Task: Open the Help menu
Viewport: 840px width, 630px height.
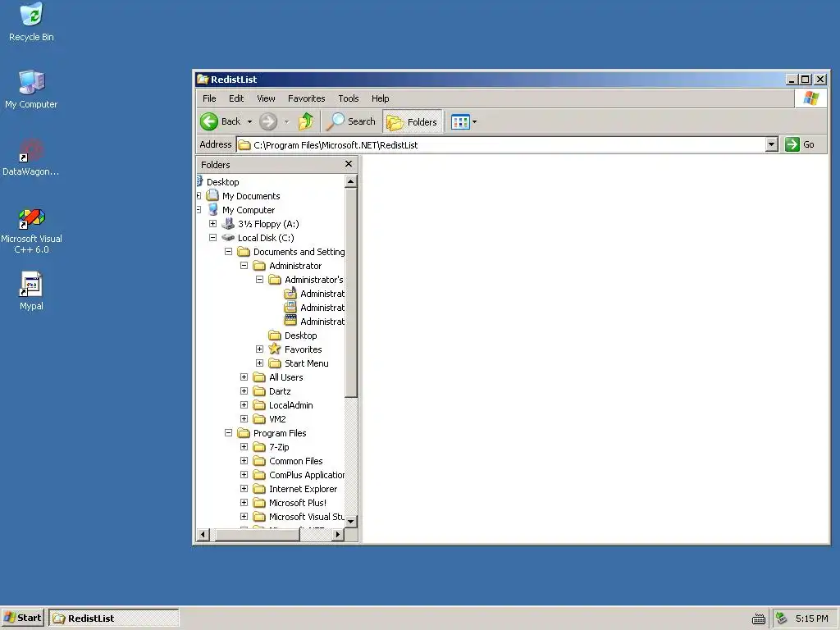Action: 381,98
